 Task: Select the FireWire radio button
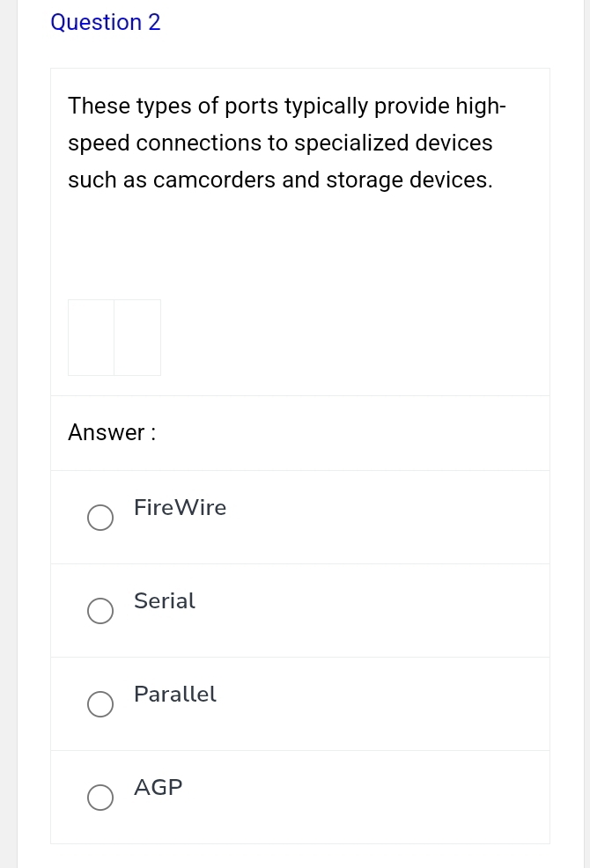(100, 518)
